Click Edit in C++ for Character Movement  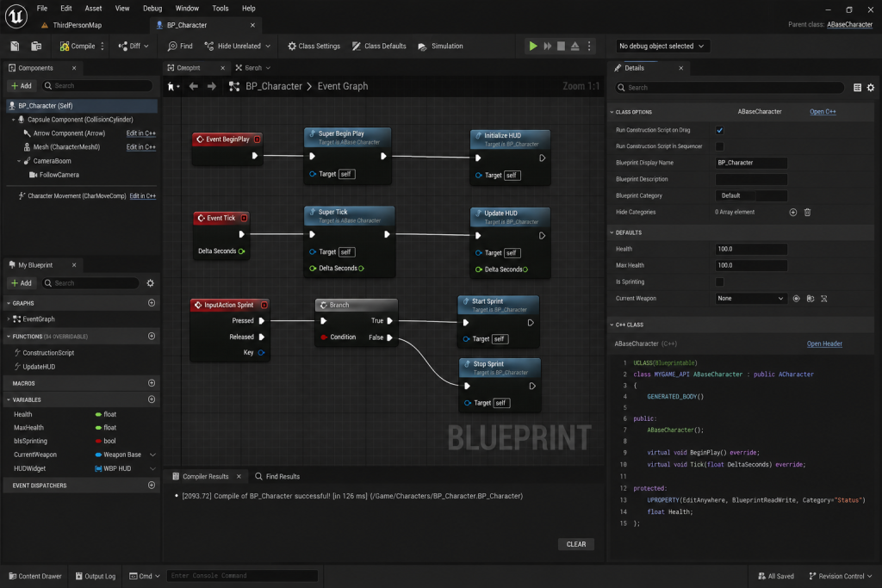[143, 196]
